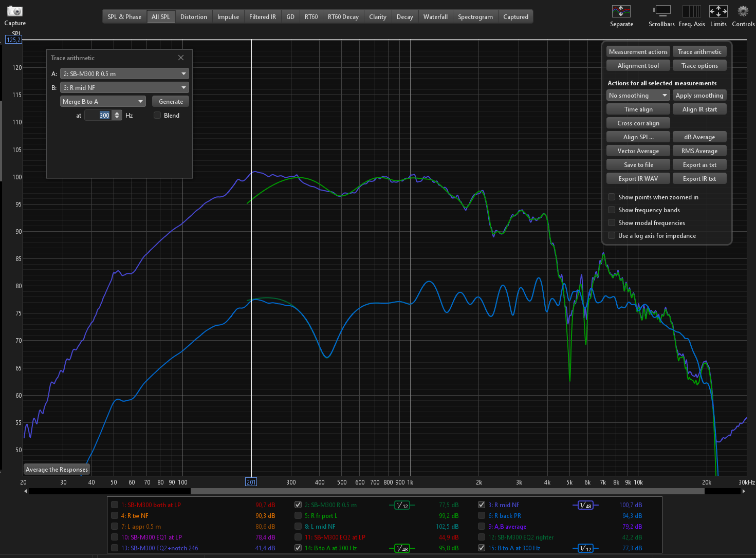This screenshot has height=558, width=756.
Task: Check trace 5: R fr port L
Action: tap(298, 515)
